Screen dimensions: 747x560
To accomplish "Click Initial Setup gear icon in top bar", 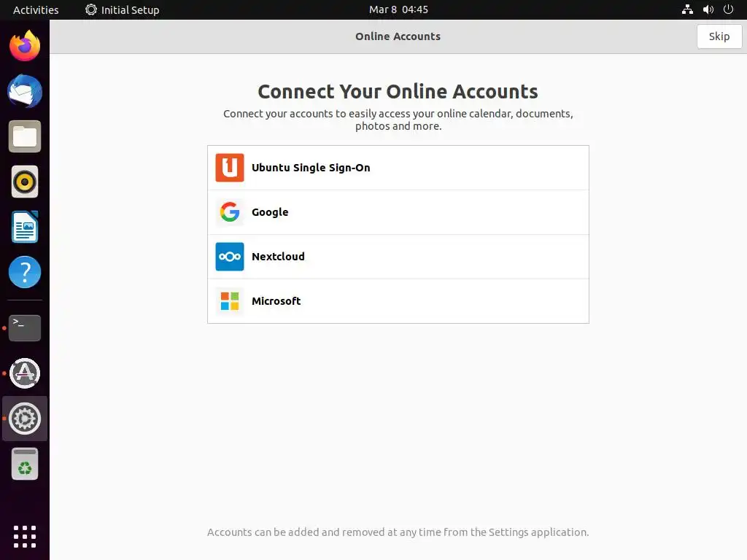I will click(91, 9).
